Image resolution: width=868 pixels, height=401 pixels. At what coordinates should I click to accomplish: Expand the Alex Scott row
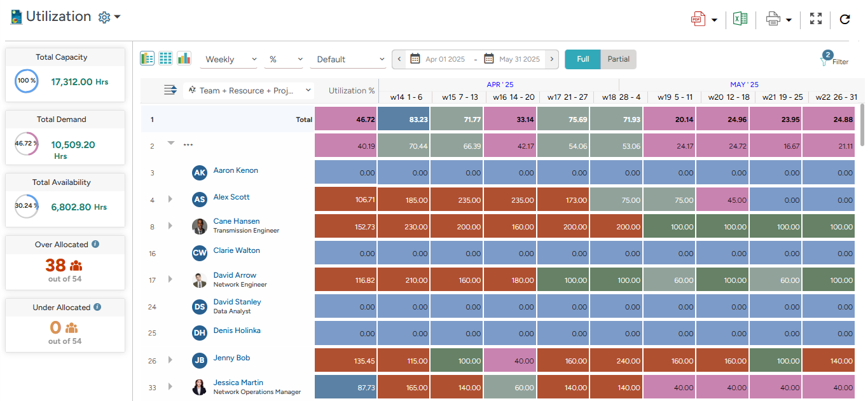170,199
